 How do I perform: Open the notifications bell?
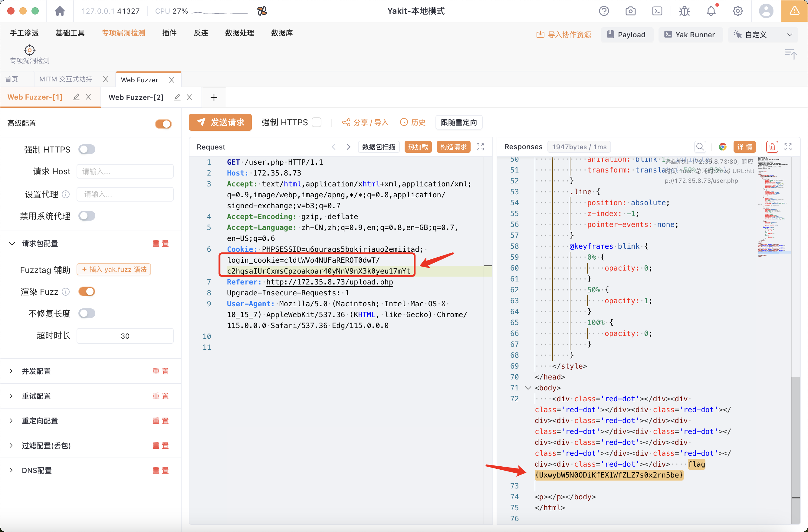tap(711, 11)
